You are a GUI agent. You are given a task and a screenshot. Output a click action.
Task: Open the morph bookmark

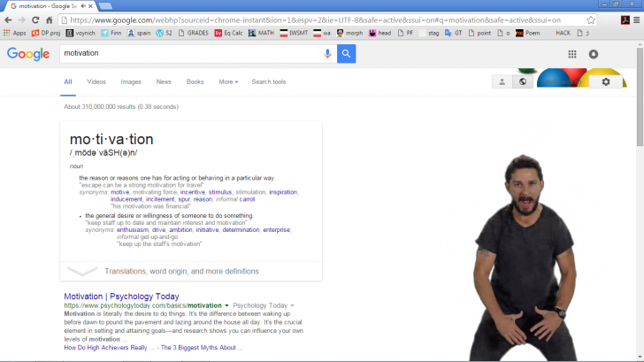click(349, 33)
